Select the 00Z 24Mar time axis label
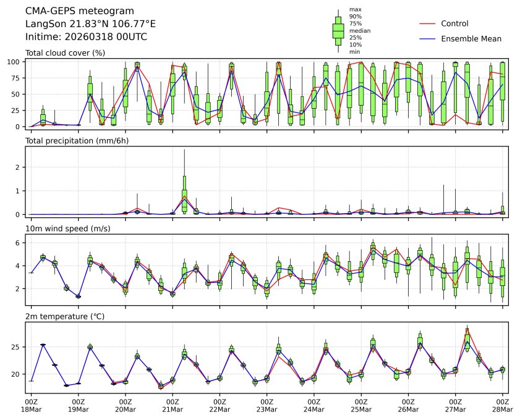This screenshot has height=420, width=520. coord(314,405)
